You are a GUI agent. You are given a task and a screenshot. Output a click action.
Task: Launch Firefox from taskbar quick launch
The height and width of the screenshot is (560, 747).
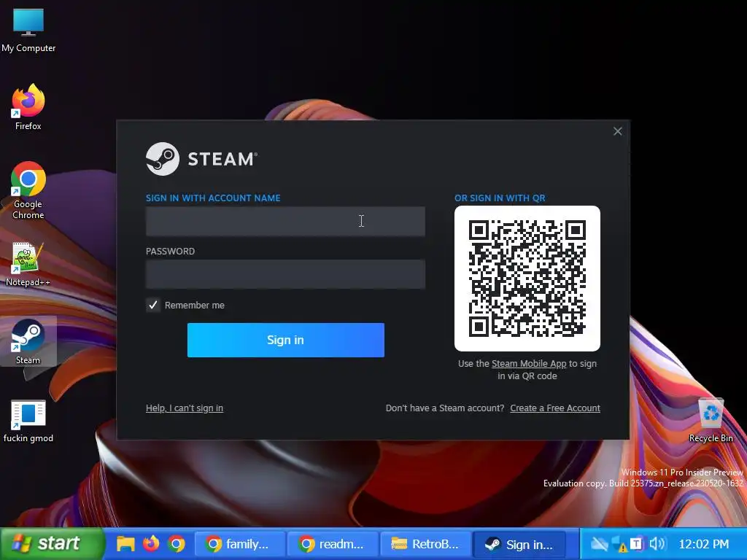coord(151,543)
